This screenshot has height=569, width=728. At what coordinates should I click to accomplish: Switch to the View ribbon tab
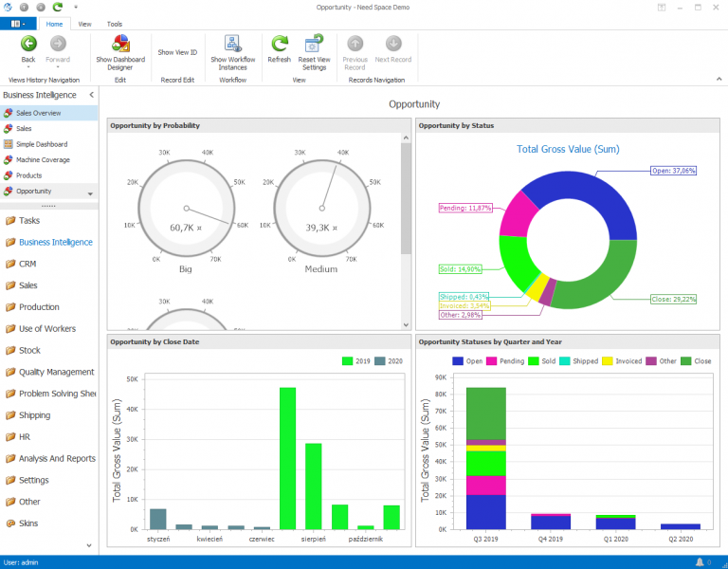(x=85, y=24)
